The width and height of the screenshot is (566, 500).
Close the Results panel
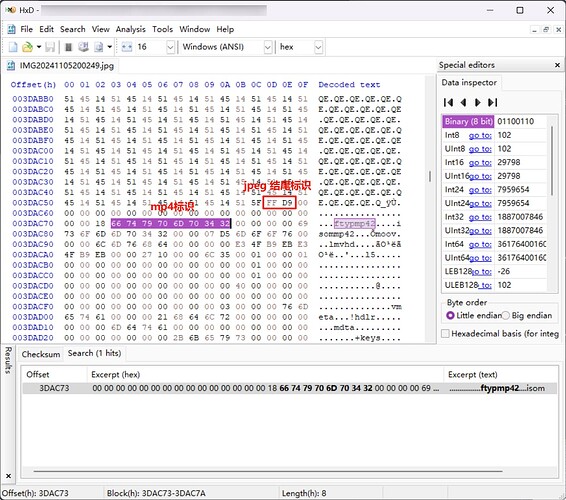[8, 476]
